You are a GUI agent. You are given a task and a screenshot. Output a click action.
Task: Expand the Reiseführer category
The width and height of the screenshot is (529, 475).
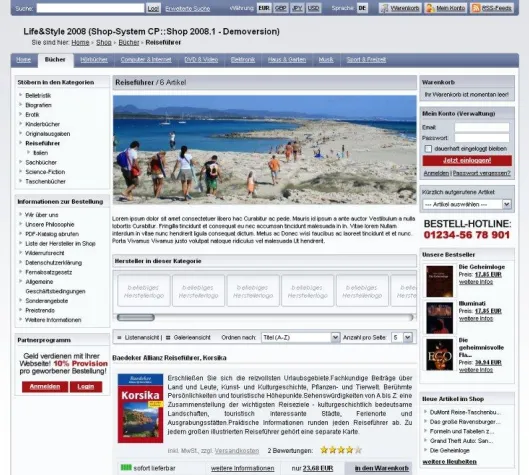point(43,143)
